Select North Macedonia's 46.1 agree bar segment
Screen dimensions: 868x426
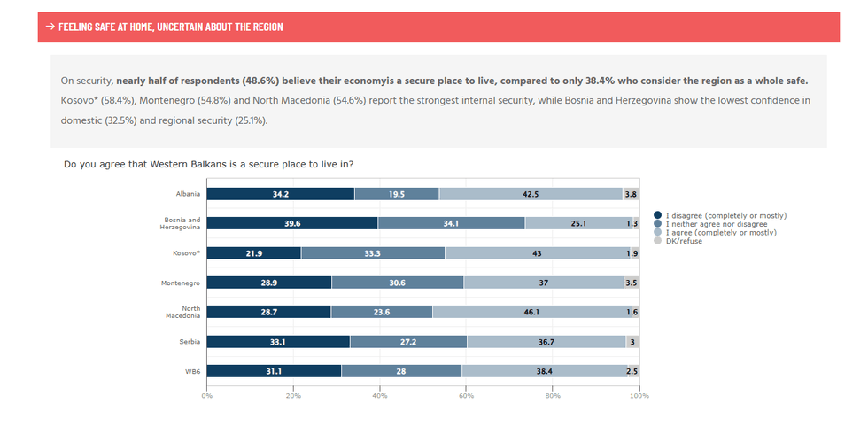click(532, 312)
